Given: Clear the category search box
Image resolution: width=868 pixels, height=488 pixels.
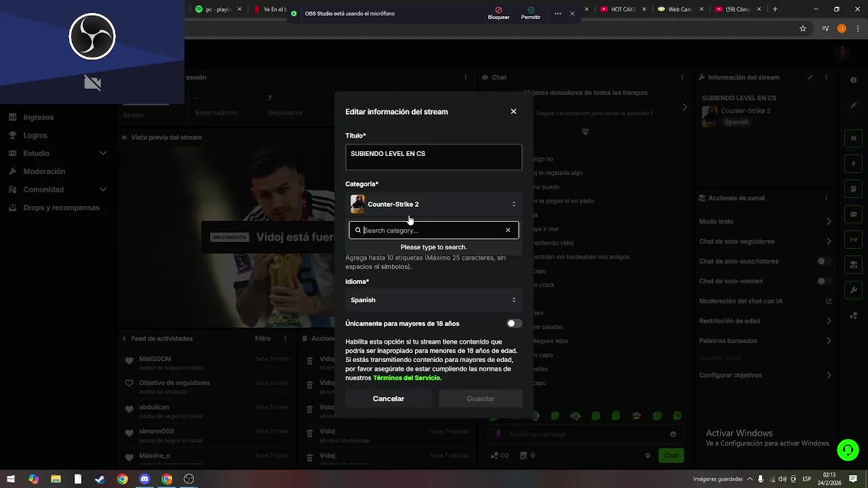Looking at the screenshot, I should [x=508, y=230].
